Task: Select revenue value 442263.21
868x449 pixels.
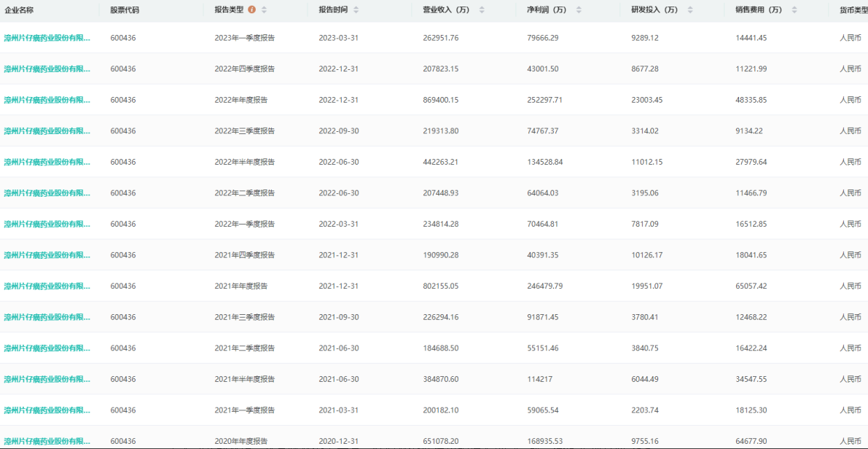Action: 441,163
